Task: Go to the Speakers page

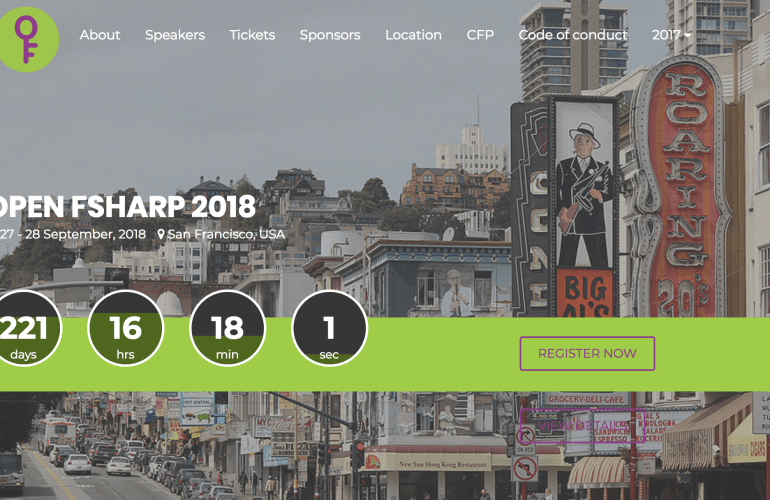Action: 175,35
